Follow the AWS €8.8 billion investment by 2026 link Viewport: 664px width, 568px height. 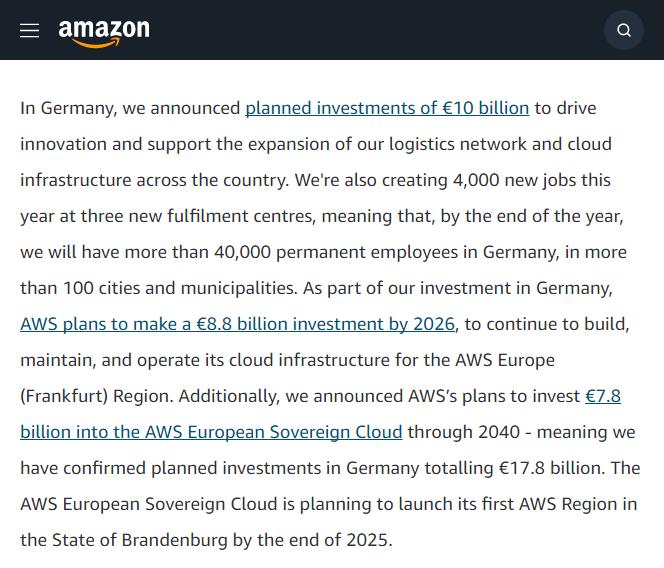coord(237,324)
